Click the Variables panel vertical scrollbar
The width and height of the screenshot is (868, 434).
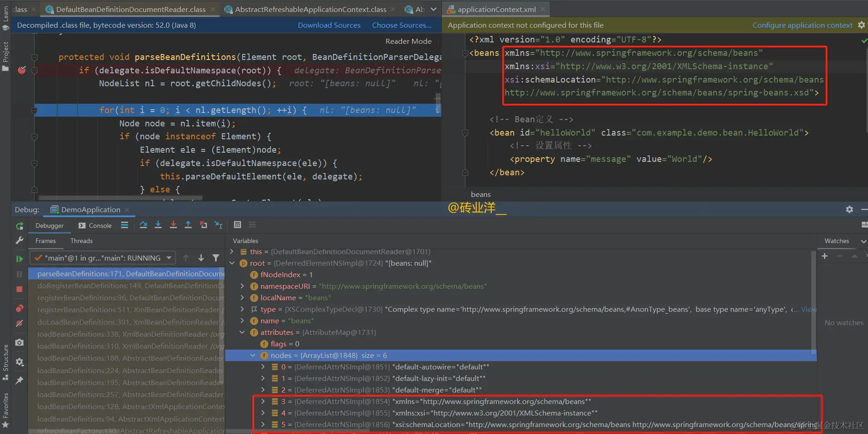(x=814, y=302)
